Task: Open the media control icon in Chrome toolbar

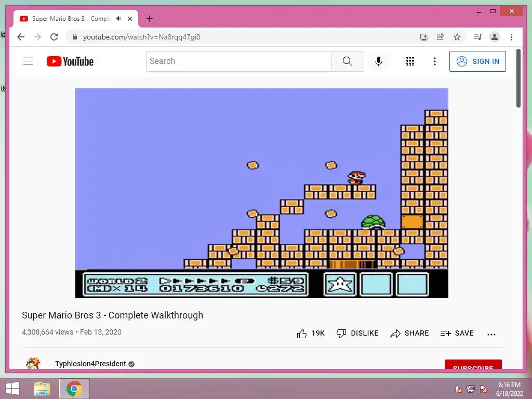Action: pyautogui.click(x=478, y=37)
